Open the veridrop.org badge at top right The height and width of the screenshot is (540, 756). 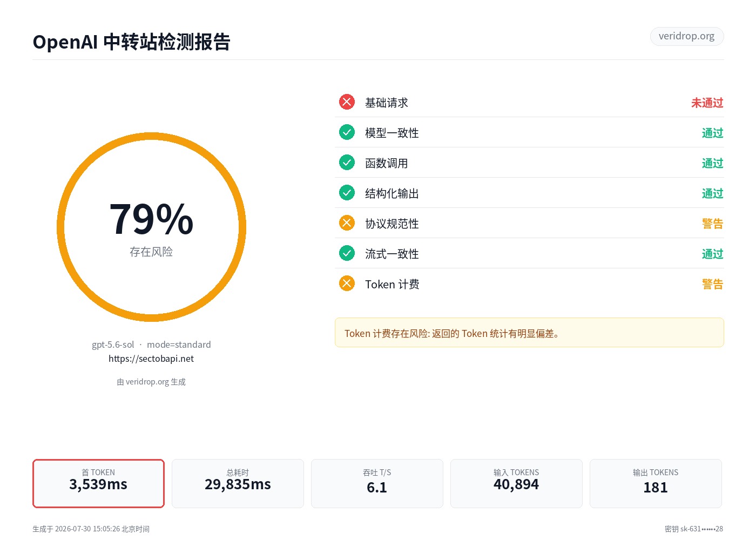(x=686, y=36)
